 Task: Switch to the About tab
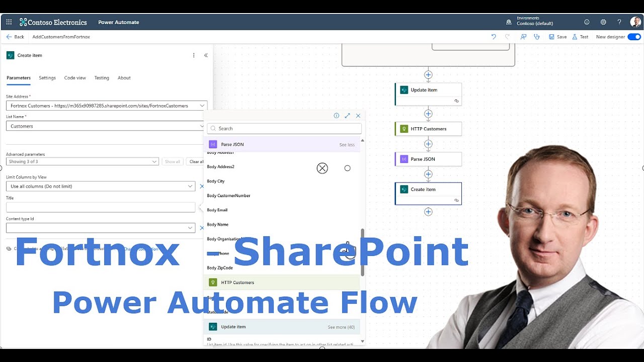[124, 78]
